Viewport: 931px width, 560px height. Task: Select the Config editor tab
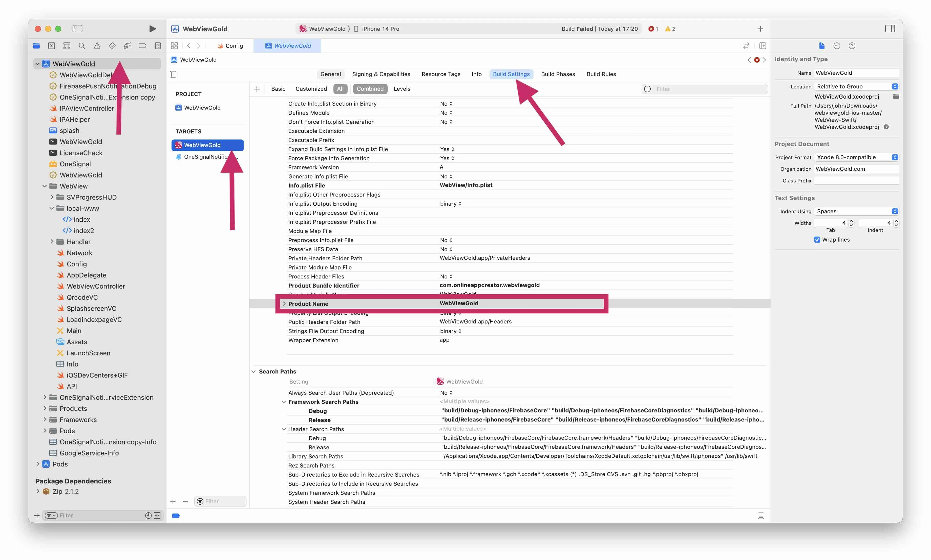234,45
